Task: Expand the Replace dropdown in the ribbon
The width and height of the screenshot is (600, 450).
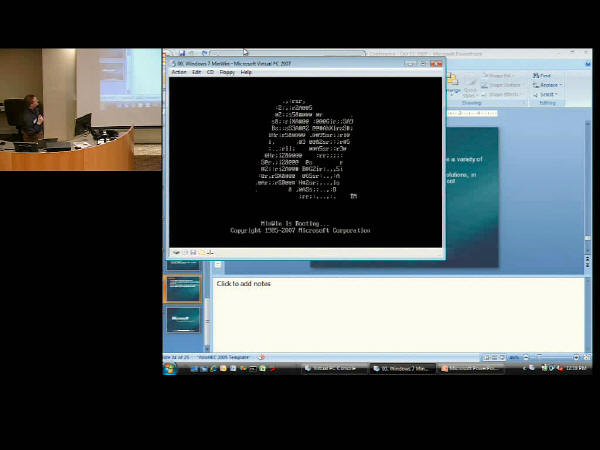Action: [549, 85]
